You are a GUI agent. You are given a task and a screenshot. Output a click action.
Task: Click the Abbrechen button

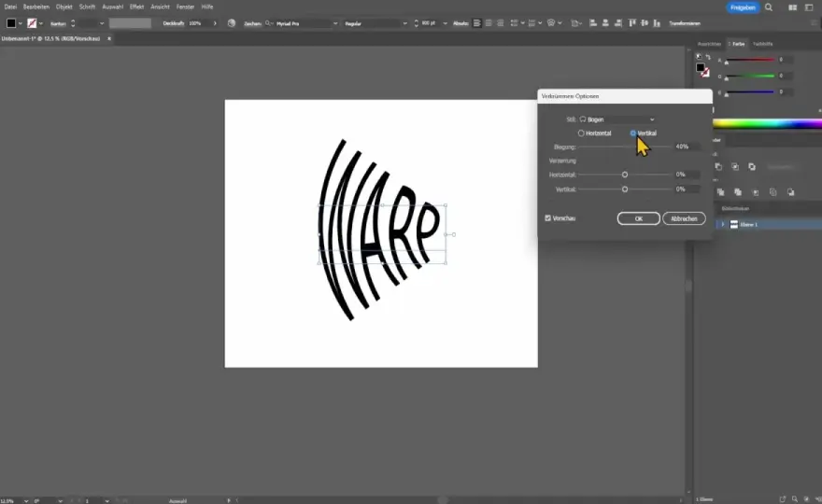coord(684,218)
